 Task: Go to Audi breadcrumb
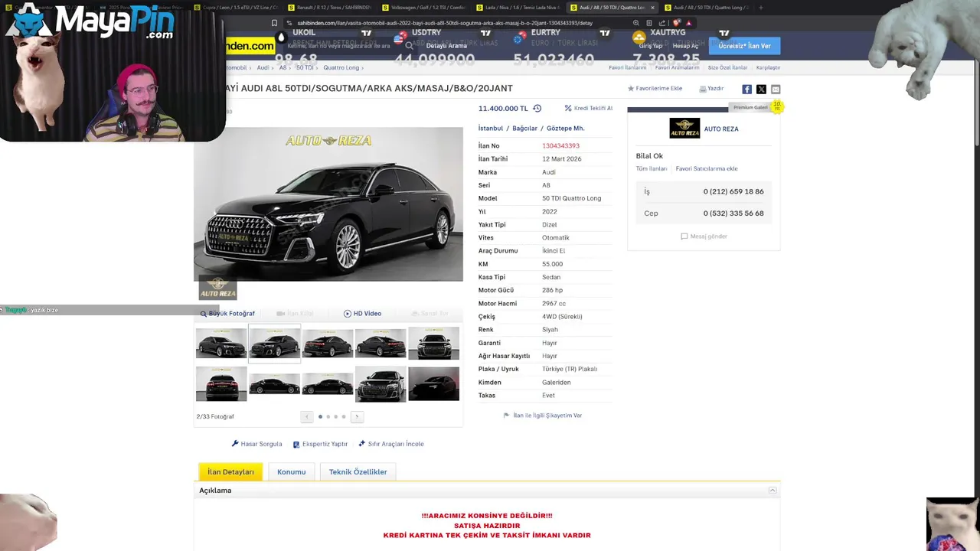click(263, 67)
